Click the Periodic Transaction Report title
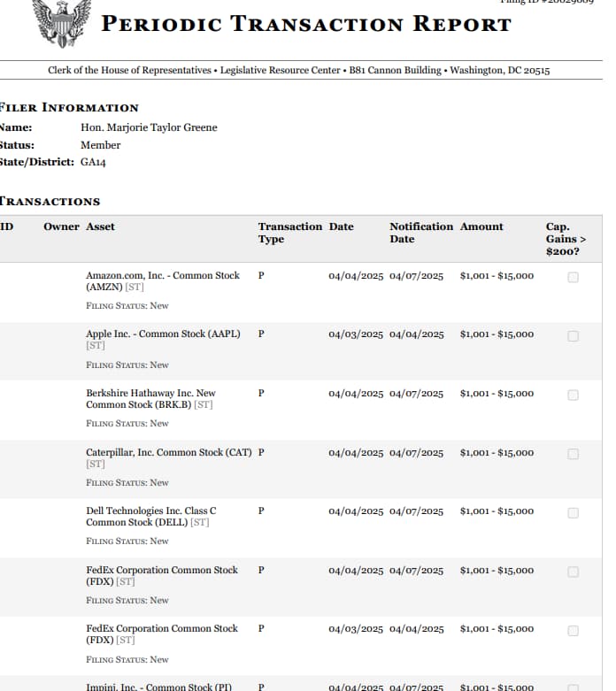 (306, 24)
